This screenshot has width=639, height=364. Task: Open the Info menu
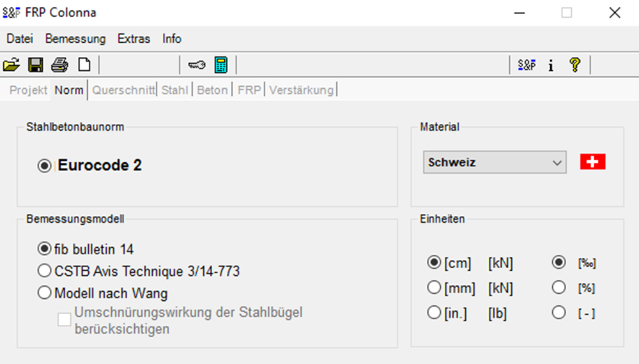pyautogui.click(x=171, y=39)
